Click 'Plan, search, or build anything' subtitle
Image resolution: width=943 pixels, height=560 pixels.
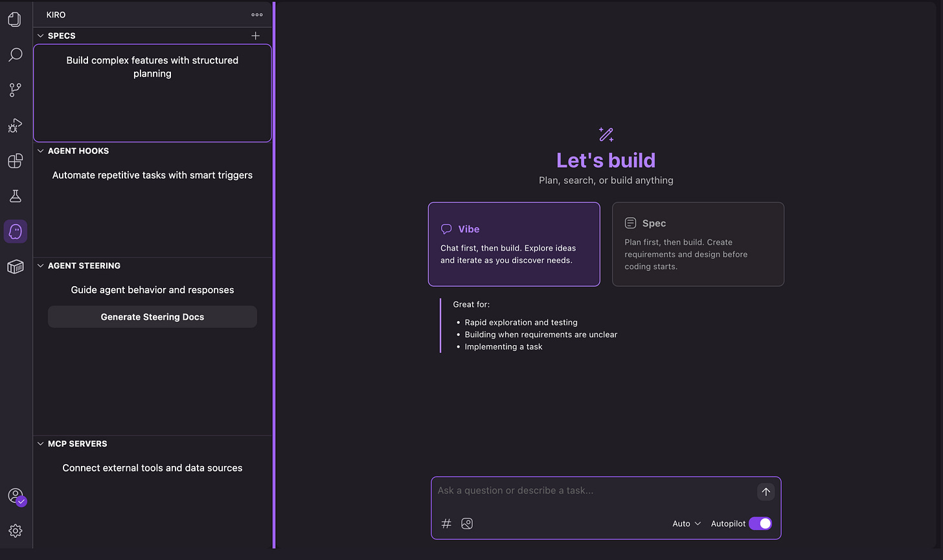[606, 181]
